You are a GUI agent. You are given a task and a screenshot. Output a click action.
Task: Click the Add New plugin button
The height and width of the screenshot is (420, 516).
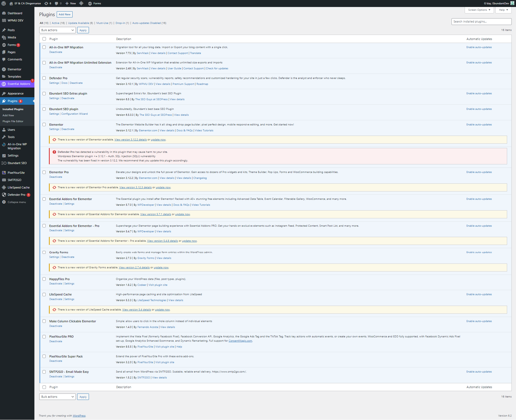point(64,15)
